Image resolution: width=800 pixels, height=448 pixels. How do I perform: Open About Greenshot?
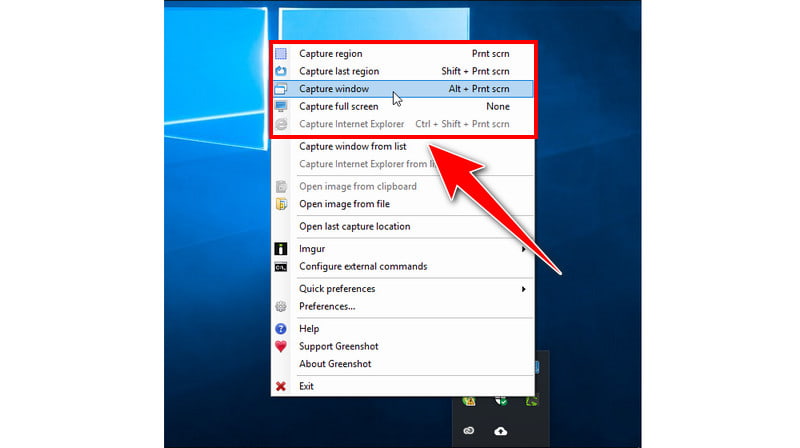(x=335, y=364)
